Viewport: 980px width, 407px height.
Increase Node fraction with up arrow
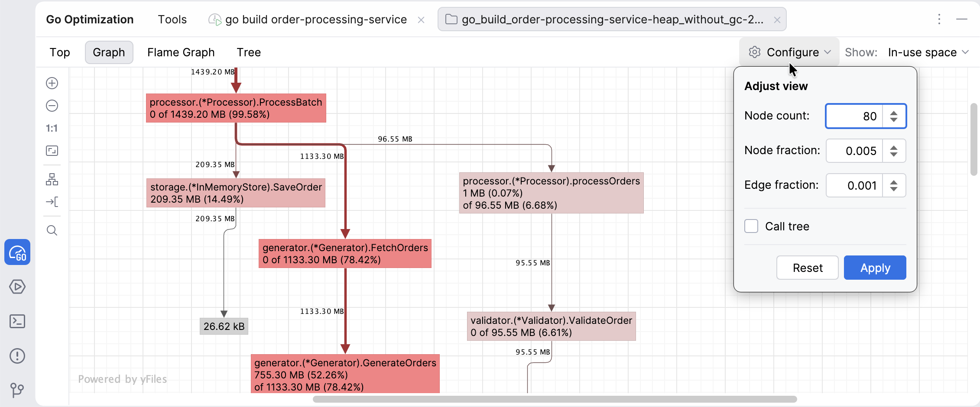click(894, 147)
